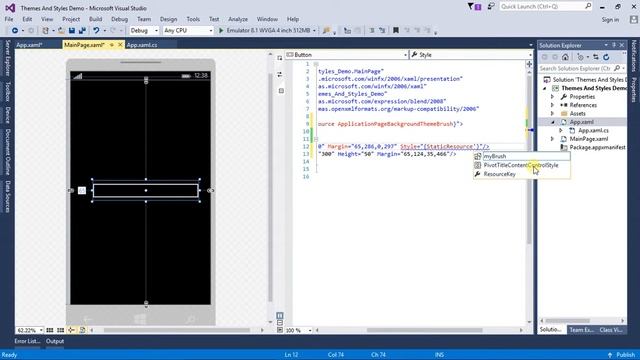Click the vertical split icon at splitter bottom

pyautogui.click(x=280, y=316)
